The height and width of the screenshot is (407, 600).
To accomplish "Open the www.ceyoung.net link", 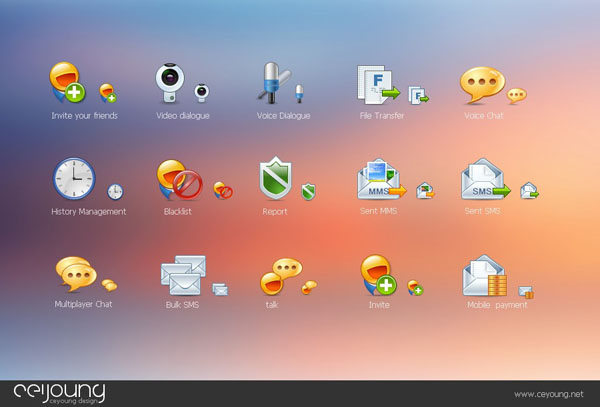I will tap(550, 394).
